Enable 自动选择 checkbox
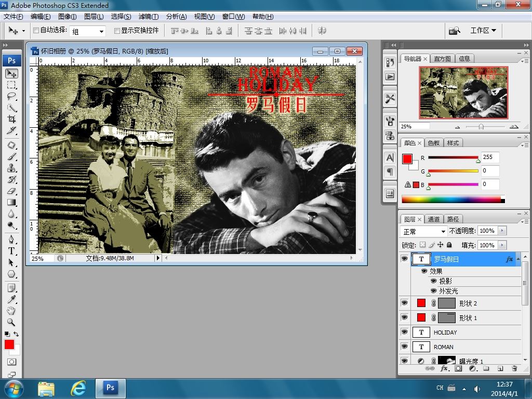Viewport: 532px width, 399px height. pyautogui.click(x=36, y=31)
